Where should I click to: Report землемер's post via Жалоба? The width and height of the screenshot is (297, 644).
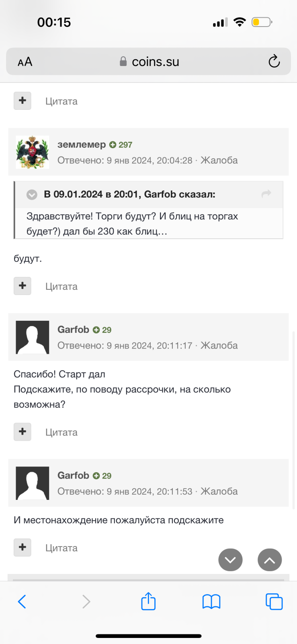(x=219, y=160)
